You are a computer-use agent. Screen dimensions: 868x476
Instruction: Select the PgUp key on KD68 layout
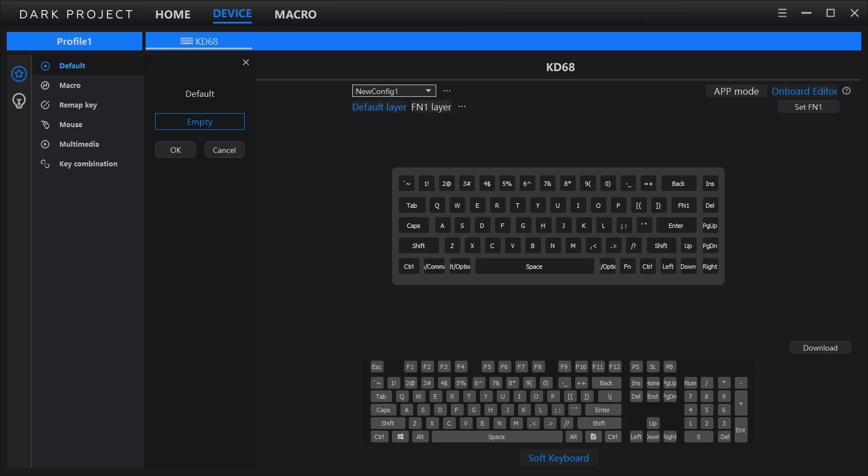710,226
